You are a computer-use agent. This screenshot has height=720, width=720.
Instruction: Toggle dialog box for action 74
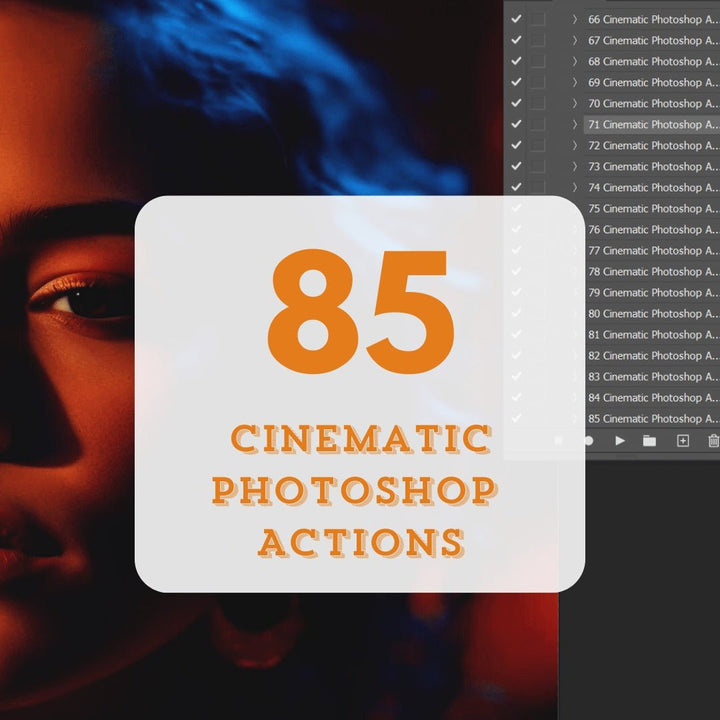tap(538, 187)
